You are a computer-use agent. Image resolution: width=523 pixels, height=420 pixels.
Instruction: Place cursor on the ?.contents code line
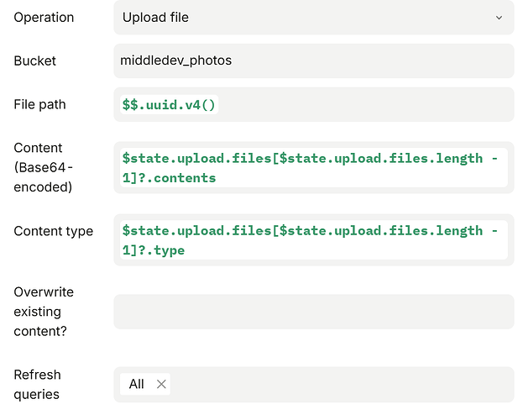click(170, 178)
